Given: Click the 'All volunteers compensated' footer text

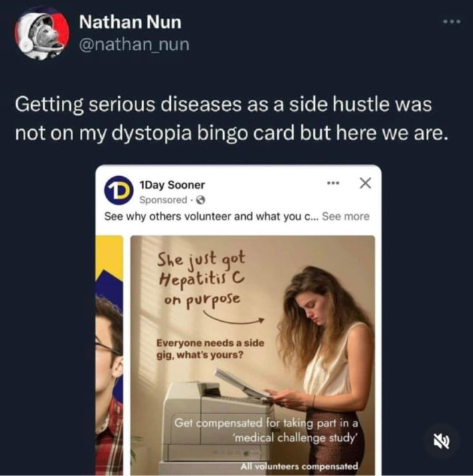Looking at the screenshot, I should (299, 466).
